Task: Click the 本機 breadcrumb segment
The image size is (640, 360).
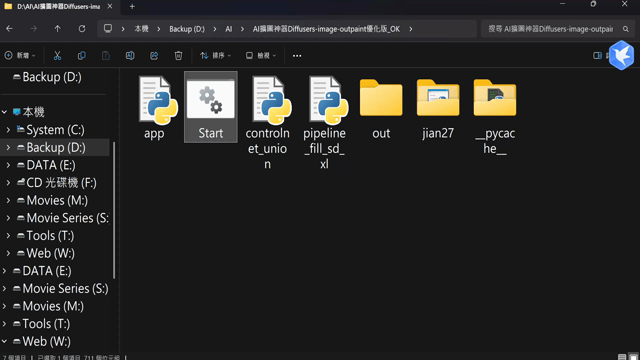Action: click(x=141, y=29)
